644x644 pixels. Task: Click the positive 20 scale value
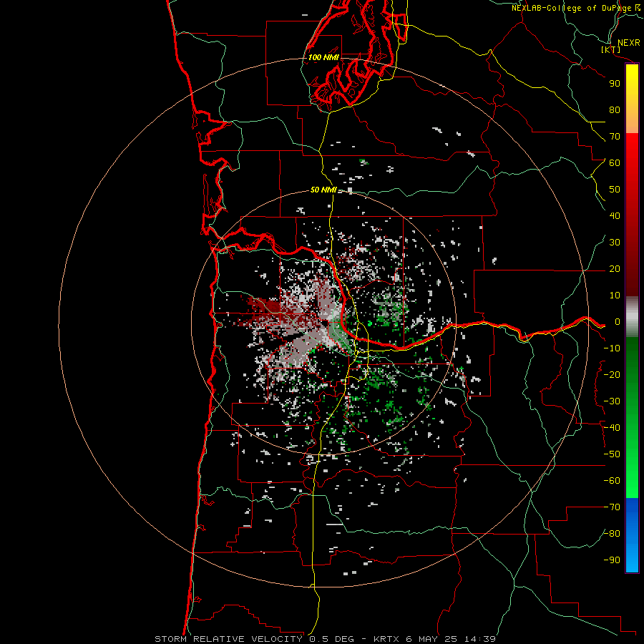point(615,269)
